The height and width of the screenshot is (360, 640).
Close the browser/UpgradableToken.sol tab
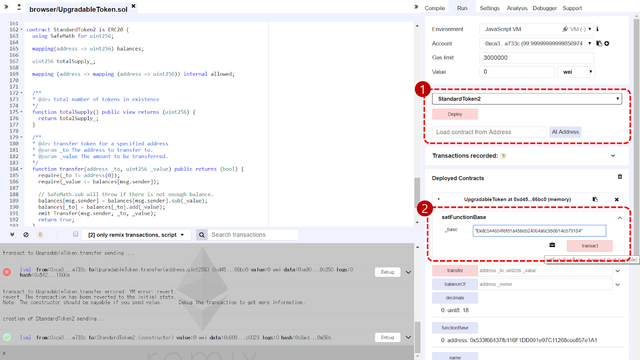pyautogui.click(x=133, y=6)
